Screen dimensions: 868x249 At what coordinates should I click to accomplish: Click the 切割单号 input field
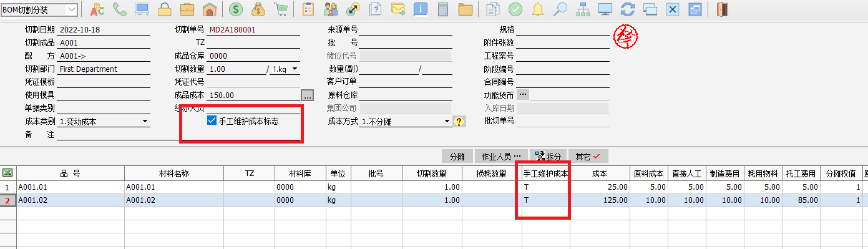[253, 30]
